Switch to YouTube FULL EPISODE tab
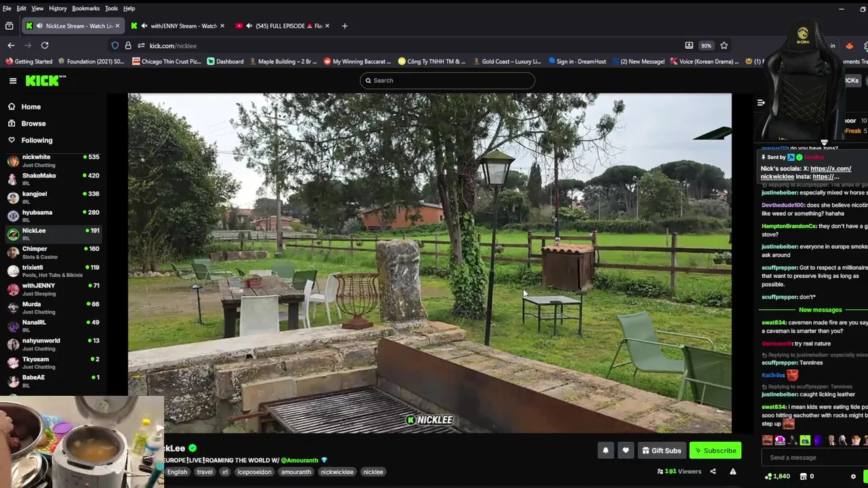The width and height of the screenshot is (868, 488). point(283,26)
